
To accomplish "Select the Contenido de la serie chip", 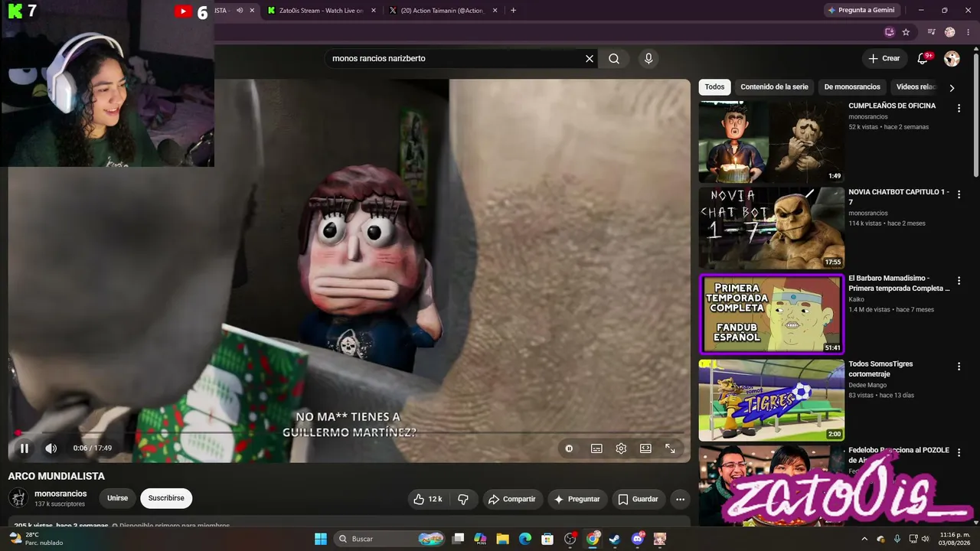I will click(774, 87).
